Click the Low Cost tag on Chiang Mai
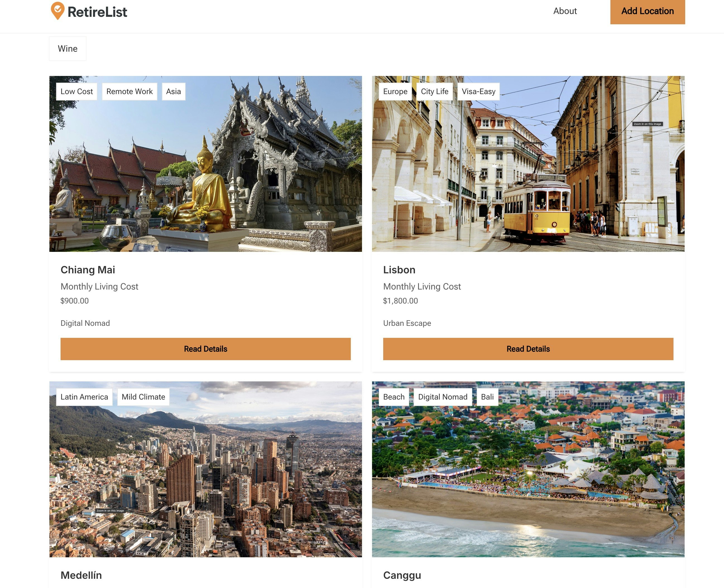 point(76,92)
